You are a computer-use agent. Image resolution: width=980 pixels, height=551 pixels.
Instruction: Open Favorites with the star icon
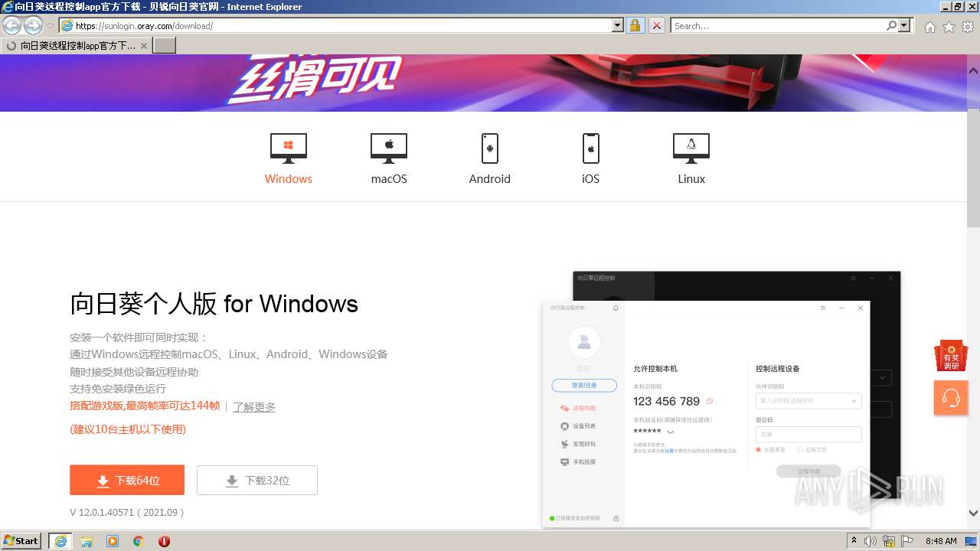coord(949,27)
